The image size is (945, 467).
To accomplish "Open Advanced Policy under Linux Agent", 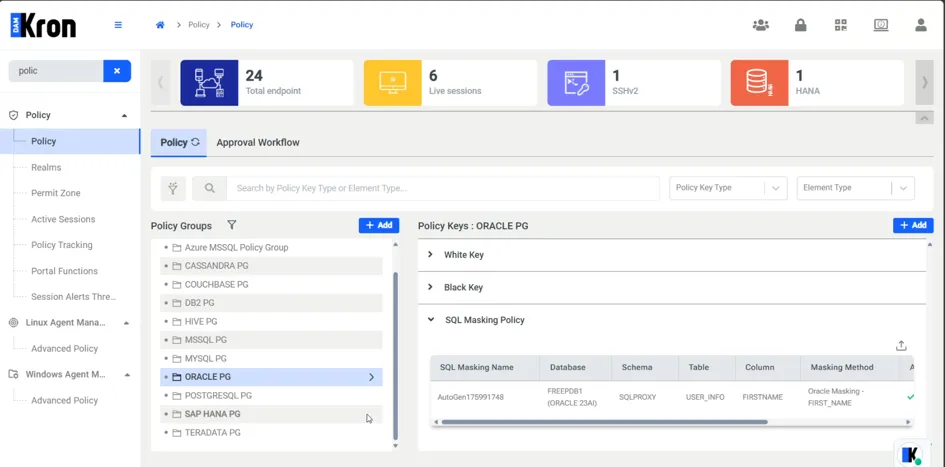I will pyautogui.click(x=64, y=349).
